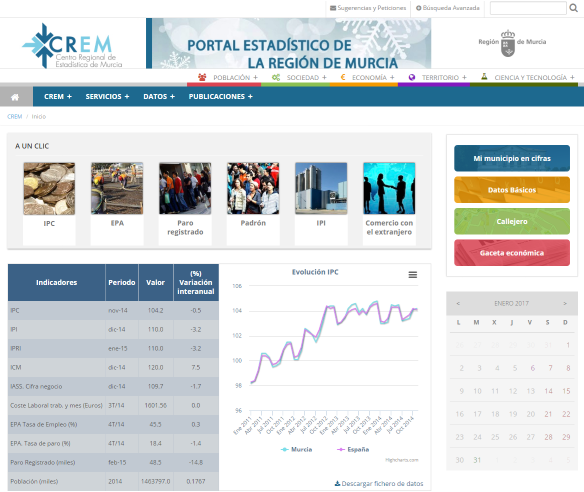Open the Padrón crowd thumbnail
This screenshot has height=492, width=584.
tap(253, 188)
